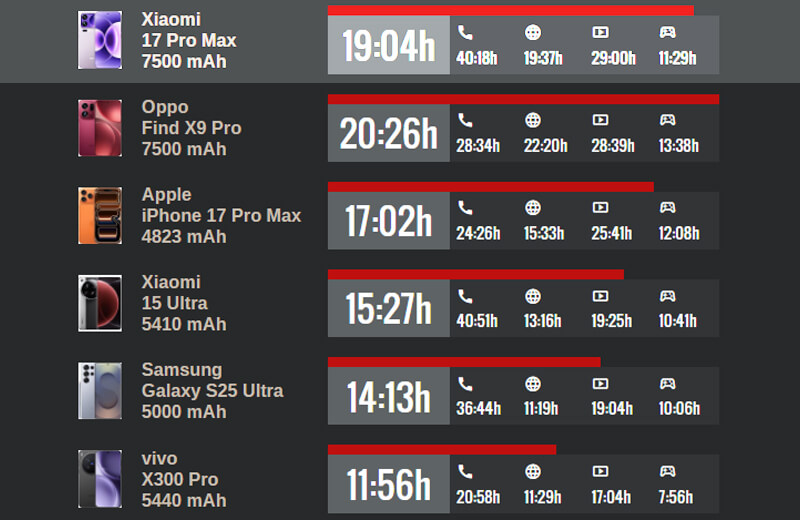Image resolution: width=800 pixels, height=520 pixels.
Task: Click the web browsing icon for vivo X300 Pro
Action: pos(533,472)
